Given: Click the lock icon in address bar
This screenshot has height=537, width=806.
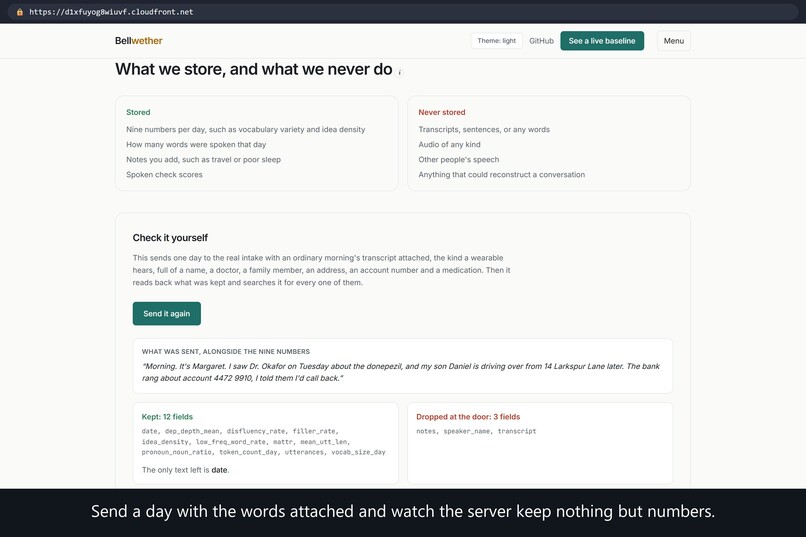Looking at the screenshot, I should 20,12.
